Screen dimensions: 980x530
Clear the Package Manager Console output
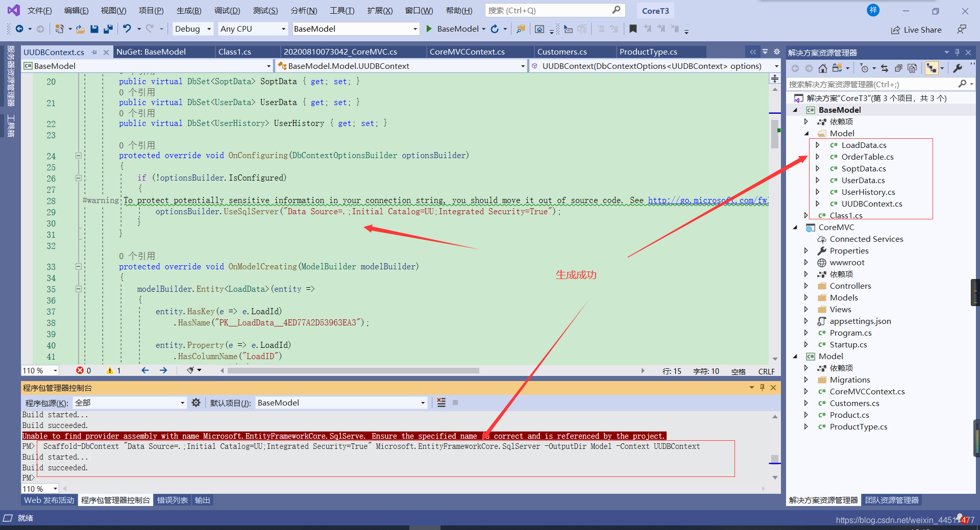tap(442, 403)
